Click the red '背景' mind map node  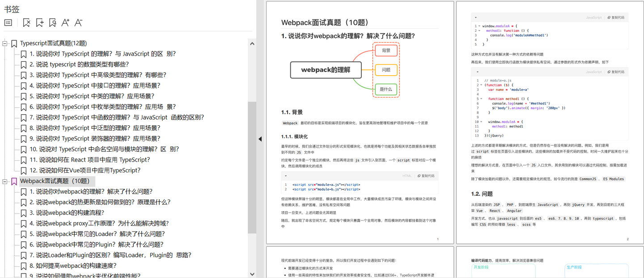(386, 51)
